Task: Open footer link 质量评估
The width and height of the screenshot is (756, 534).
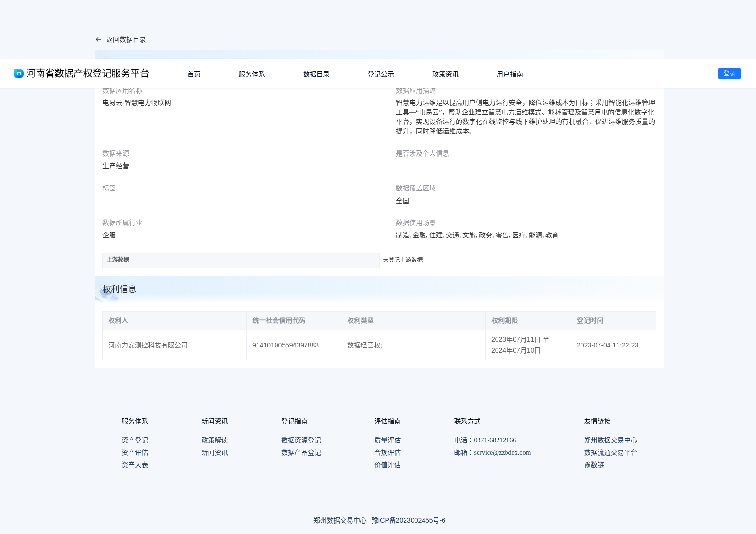Action: click(387, 440)
